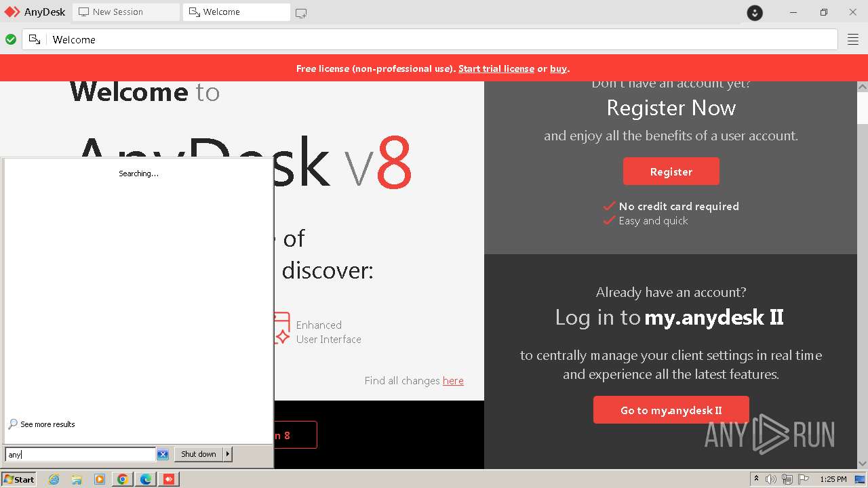The height and width of the screenshot is (488, 868).
Task: Click the green connection status check icon
Action: [11, 39]
